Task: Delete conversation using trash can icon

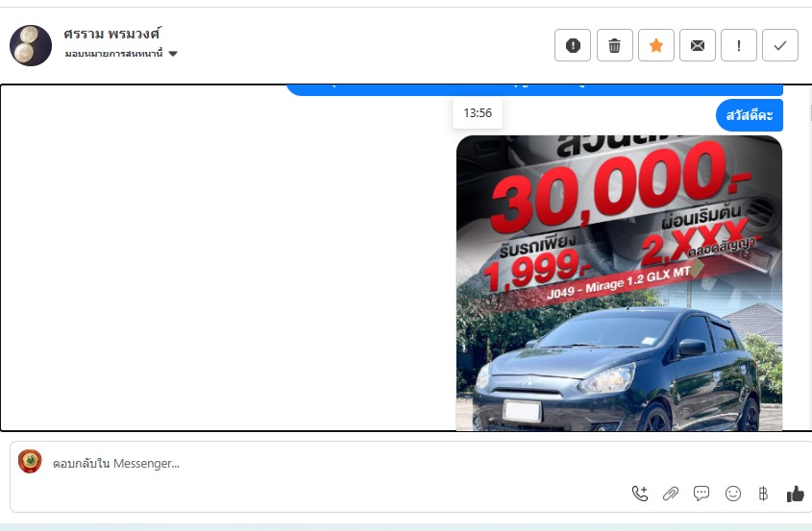Action: [615, 45]
